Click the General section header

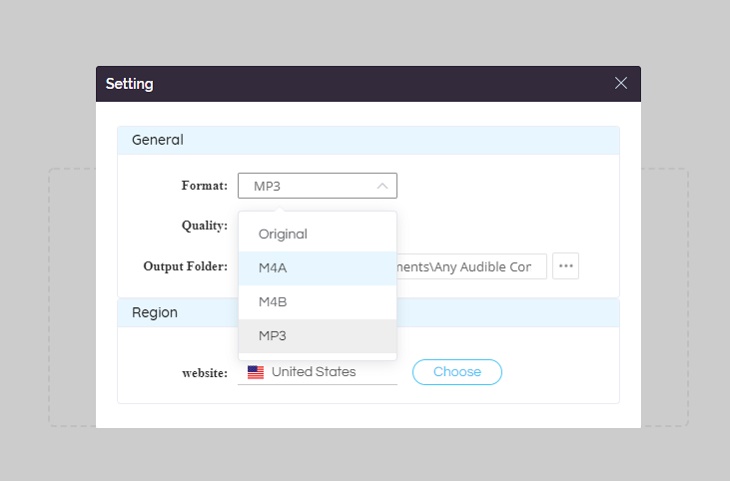click(368, 140)
